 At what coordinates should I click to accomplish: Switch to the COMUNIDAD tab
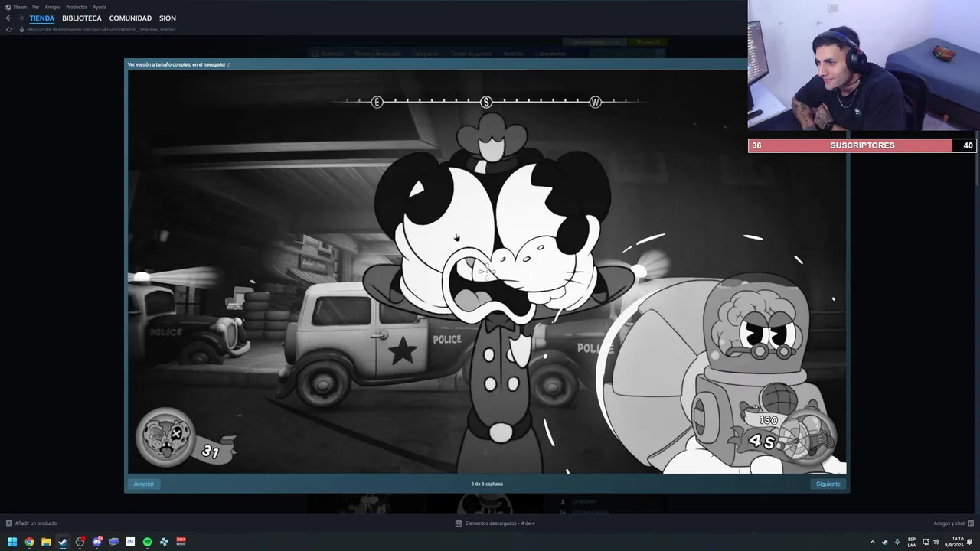(x=130, y=18)
